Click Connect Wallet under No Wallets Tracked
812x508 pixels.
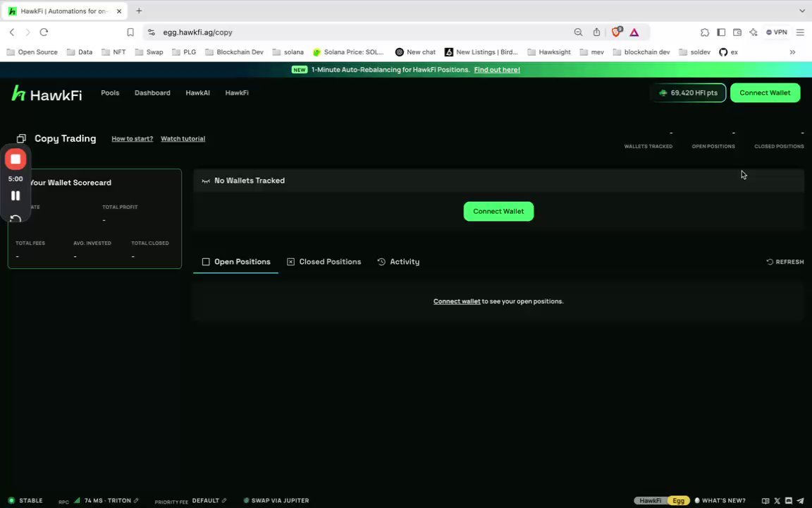click(x=498, y=212)
